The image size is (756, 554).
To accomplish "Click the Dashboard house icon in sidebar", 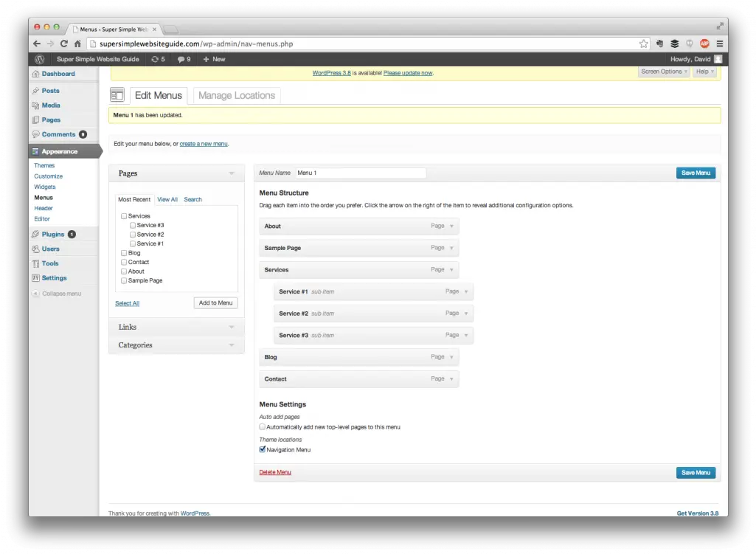I will point(35,74).
